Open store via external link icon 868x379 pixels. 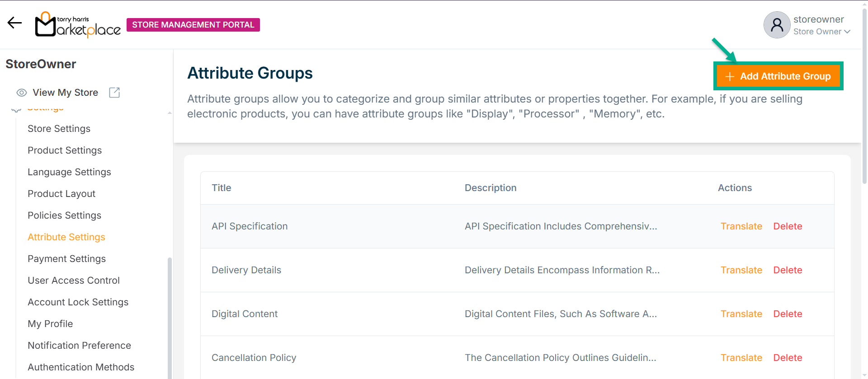[x=114, y=93]
